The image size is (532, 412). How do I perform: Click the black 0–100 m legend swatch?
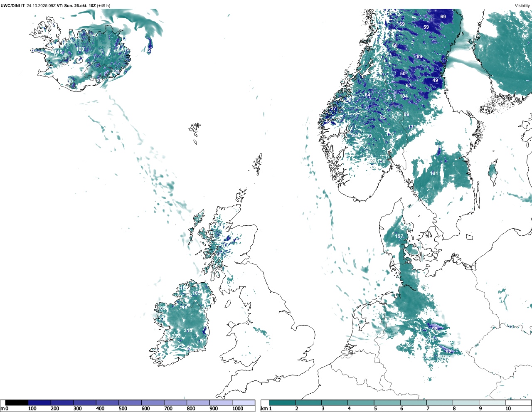coord(17,403)
